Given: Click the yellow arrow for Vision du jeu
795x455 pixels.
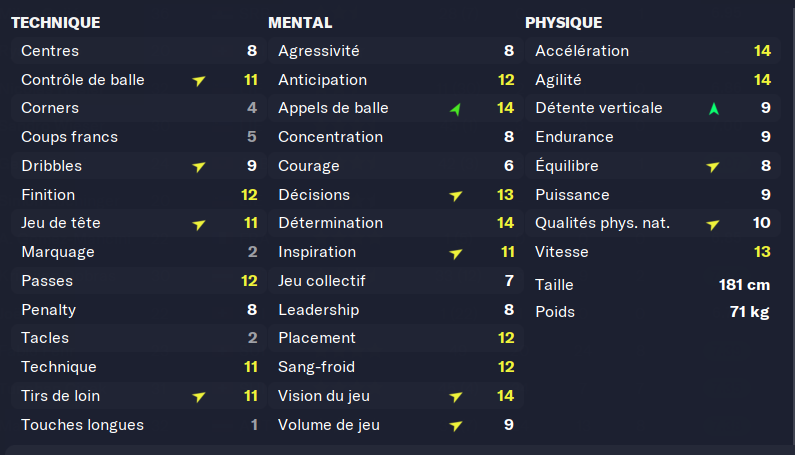Looking at the screenshot, I should [x=456, y=396].
